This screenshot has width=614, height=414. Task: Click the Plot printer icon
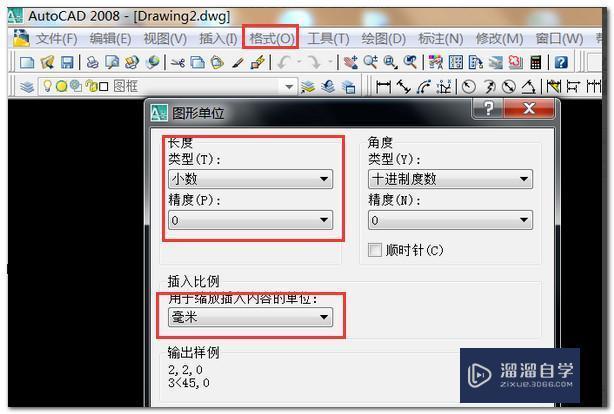(x=92, y=62)
